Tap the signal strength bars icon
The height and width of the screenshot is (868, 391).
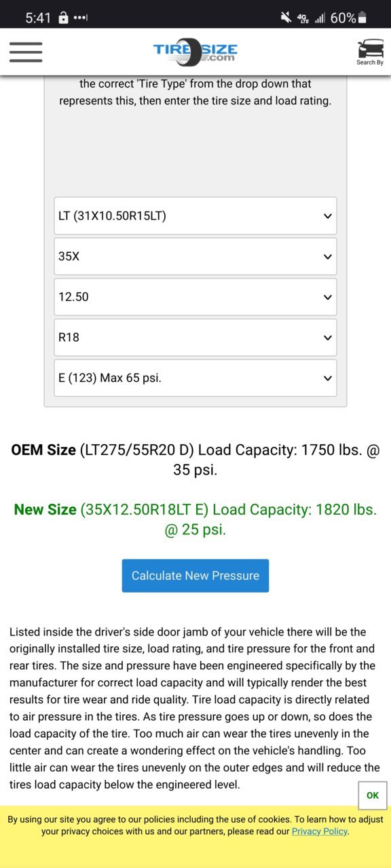coord(320,18)
